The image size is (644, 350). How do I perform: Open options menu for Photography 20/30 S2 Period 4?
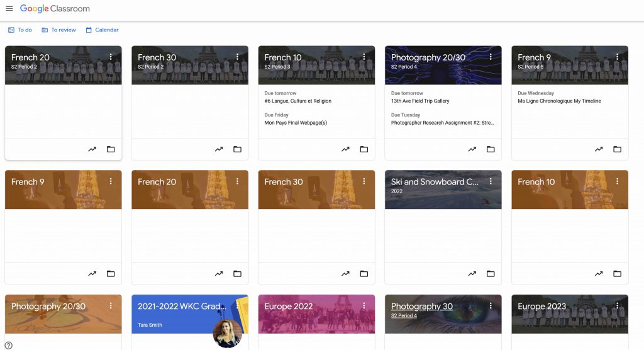click(491, 57)
